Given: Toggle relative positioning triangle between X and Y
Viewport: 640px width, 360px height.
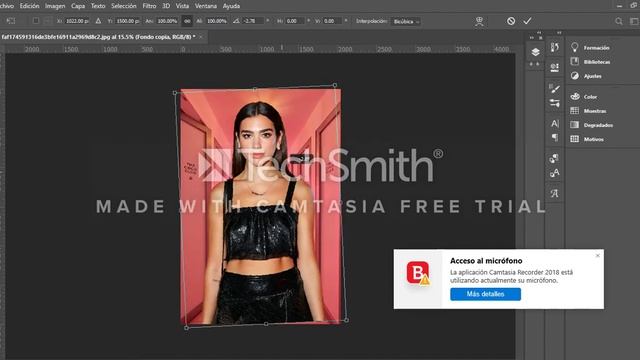Looking at the screenshot, I should click(x=98, y=21).
